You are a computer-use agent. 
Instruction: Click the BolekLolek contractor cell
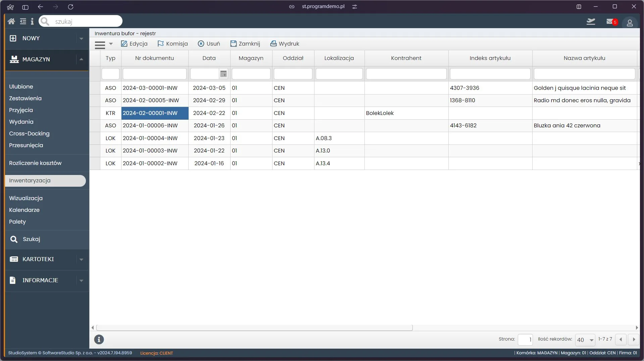click(x=406, y=113)
